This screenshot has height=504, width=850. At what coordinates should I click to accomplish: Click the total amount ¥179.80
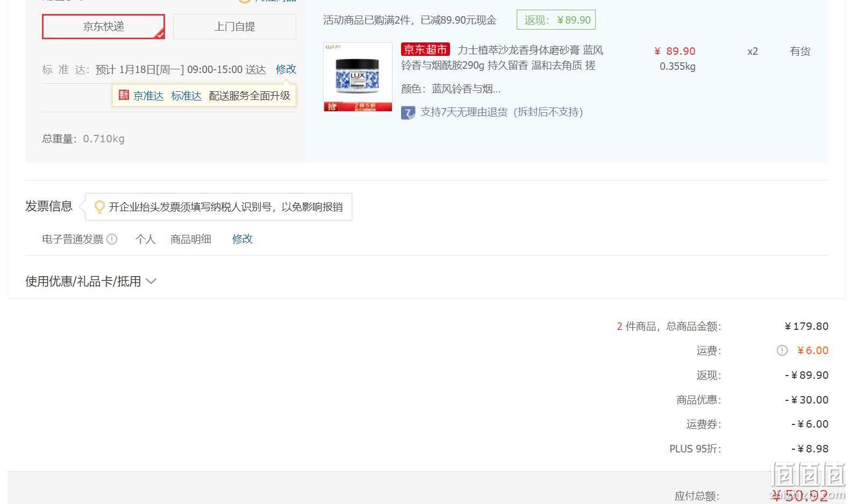click(x=806, y=326)
